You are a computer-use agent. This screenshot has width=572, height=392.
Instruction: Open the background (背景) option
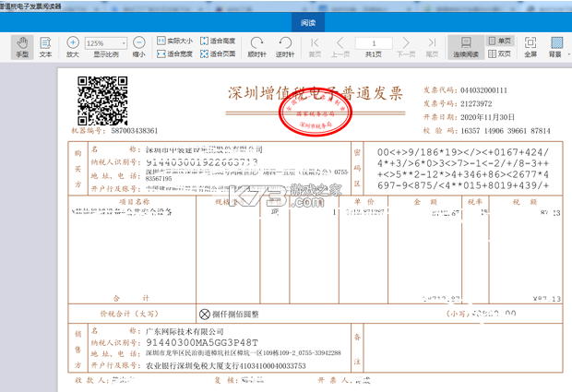coord(556,47)
